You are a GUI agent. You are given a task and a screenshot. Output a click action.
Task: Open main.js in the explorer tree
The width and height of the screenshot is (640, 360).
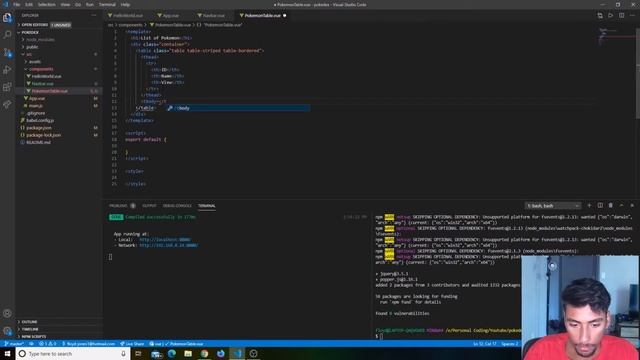tap(36, 106)
